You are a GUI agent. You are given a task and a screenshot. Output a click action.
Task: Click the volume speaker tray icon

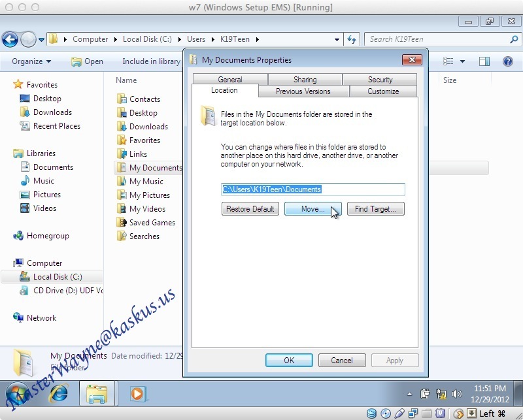click(456, 394)
